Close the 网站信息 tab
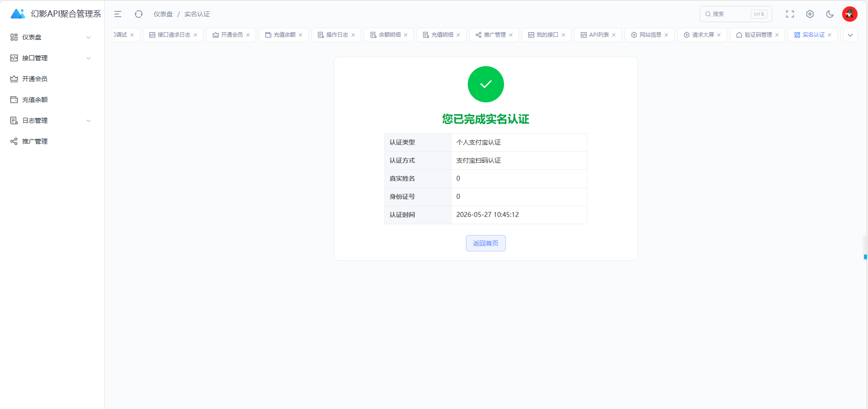The image size is (868, 409). (x=666, y=35)
